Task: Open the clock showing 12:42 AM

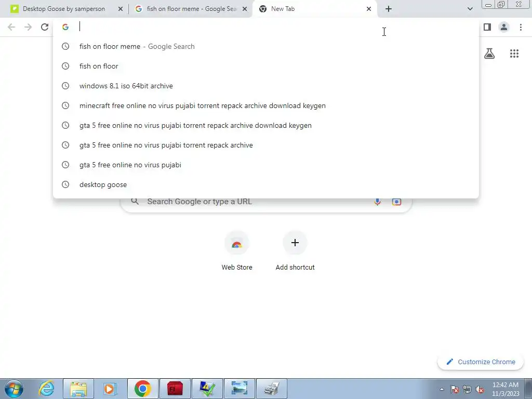Action: pyautogui.click(x=506, y=389)
